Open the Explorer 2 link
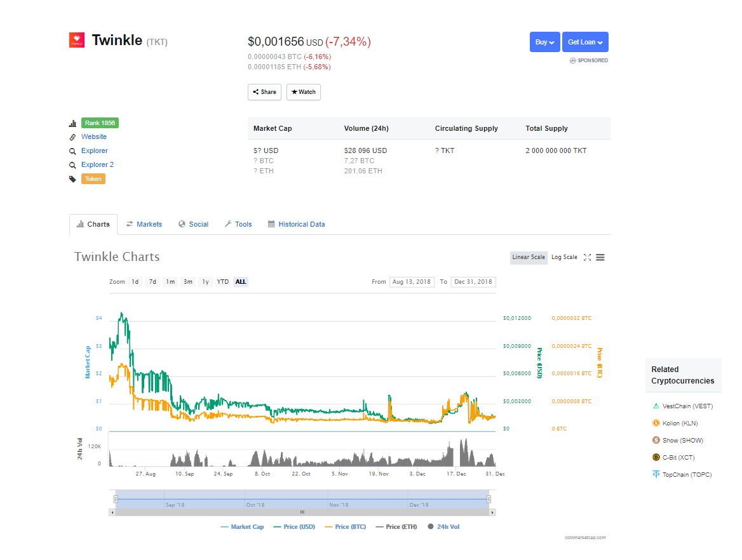The height and width of the screenshot is (560, 742). pos(97,164)
